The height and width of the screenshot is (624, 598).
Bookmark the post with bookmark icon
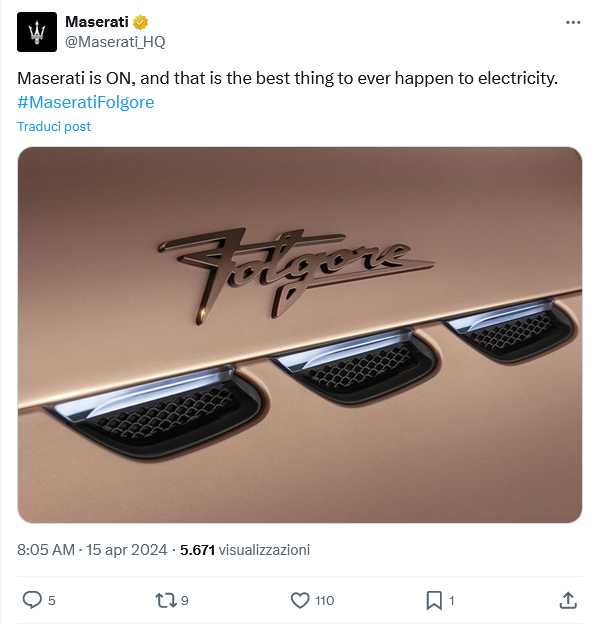coord(434,600)
